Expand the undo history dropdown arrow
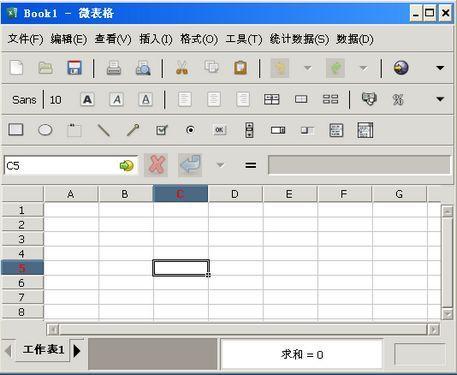The width and height of the screenshot is (457, 375). point(307,68)
